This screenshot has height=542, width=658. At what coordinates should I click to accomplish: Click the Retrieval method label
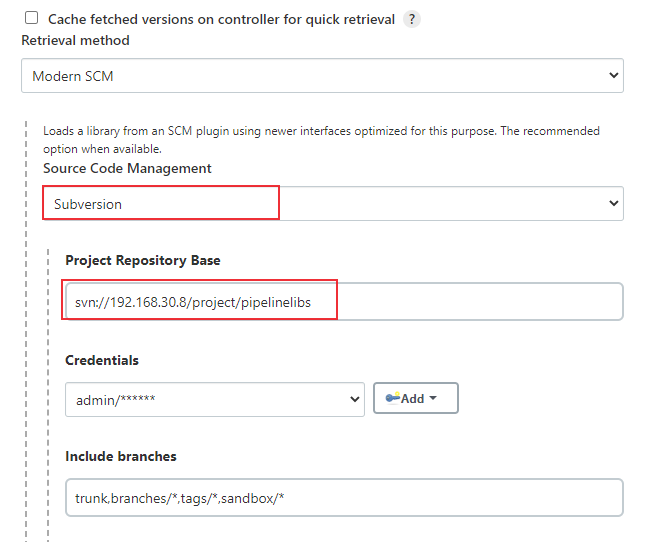coord(76,40)
